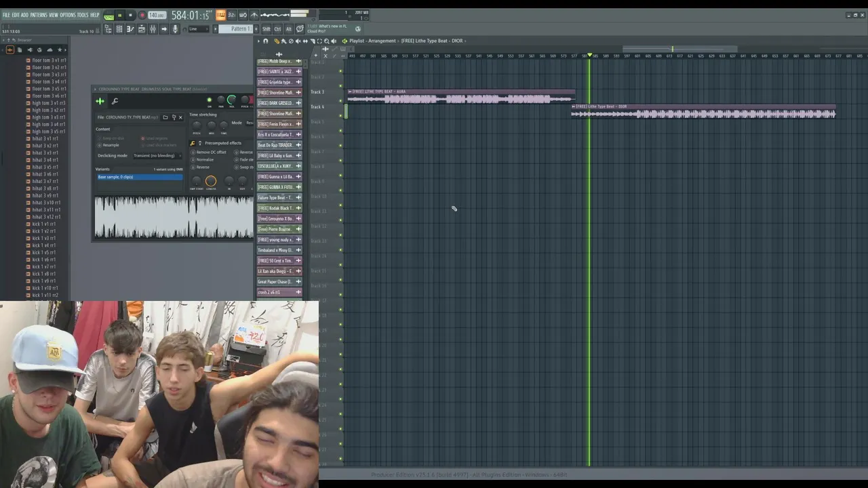Select the playlist playback speaker tool
The height and width of the screenshot is (488, 868).
[334, 41]
